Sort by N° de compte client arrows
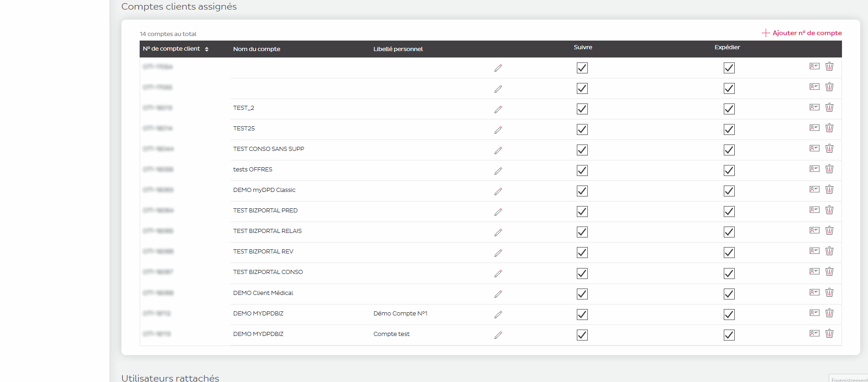Viewport: 868px width, 382px height. (x=207, y=49)
